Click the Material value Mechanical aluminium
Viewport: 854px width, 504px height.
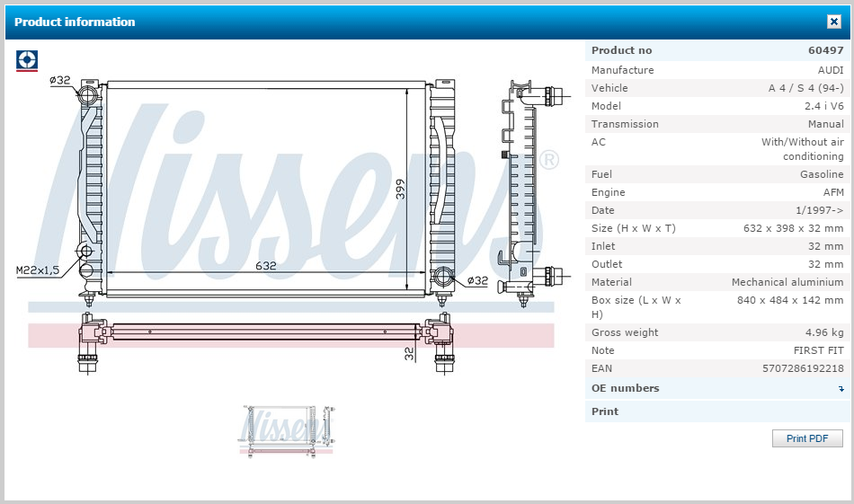(787, 282)
